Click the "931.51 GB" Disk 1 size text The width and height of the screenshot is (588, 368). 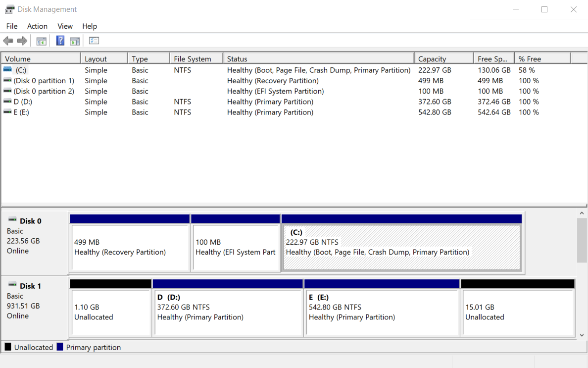click(x=23, y=306)
